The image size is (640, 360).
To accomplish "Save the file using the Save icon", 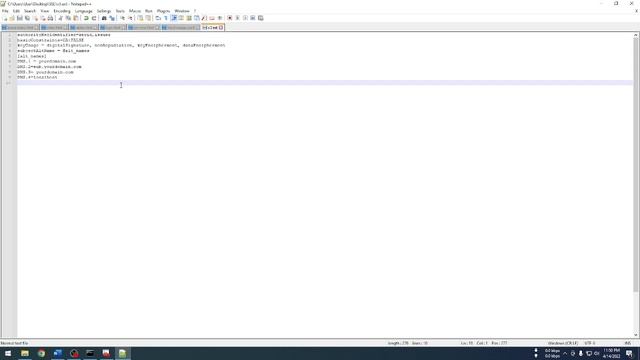I will click(20, 18).
